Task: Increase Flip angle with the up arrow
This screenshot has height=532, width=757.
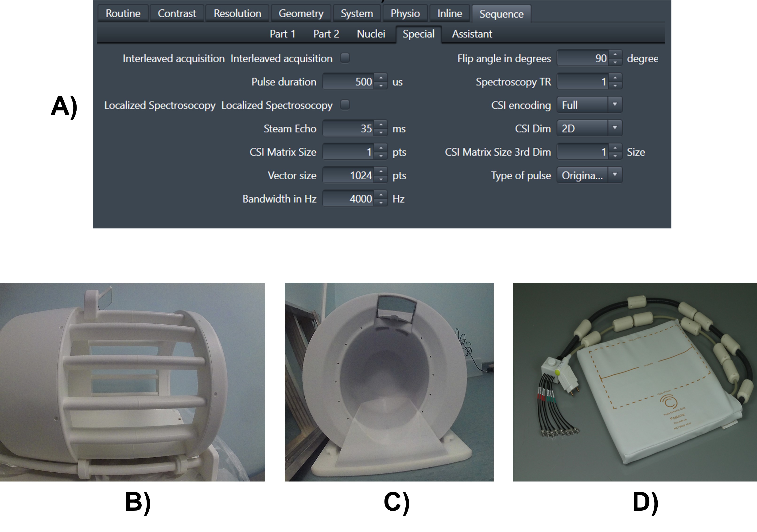Action: click(x=615, y=54)
